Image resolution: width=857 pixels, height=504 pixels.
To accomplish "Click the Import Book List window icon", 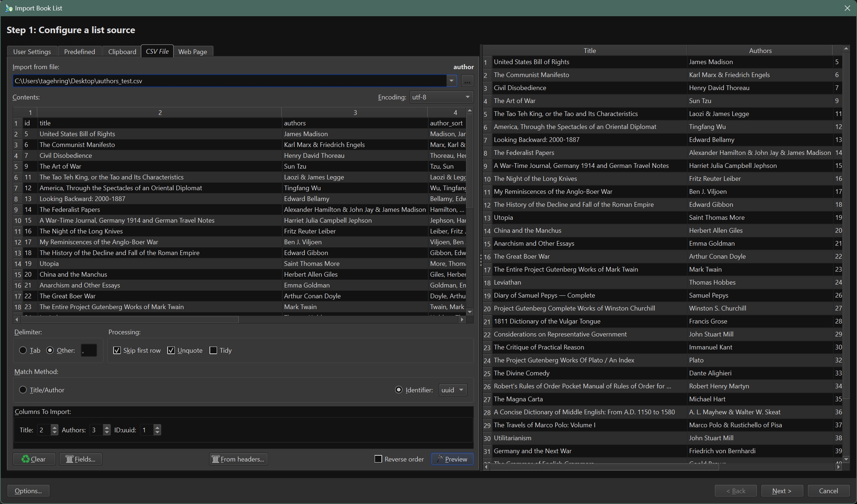I will tap(9, 8).
